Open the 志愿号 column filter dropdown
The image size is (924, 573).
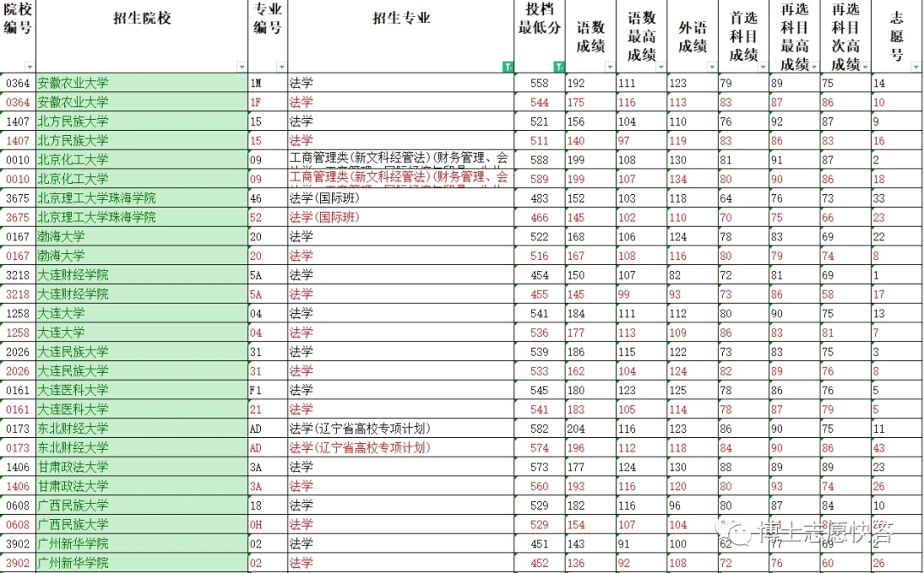click(x=915, y=67)
